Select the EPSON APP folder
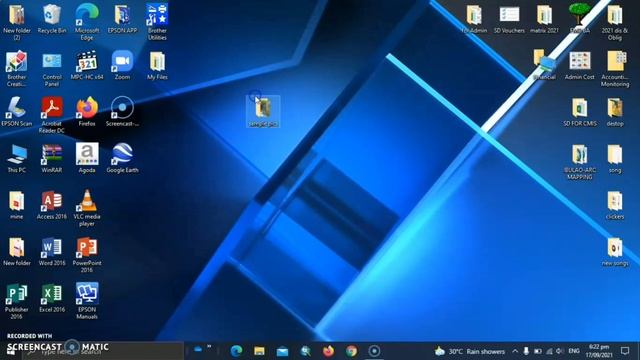This screenshot has height=360, width=640. (122, 18)
